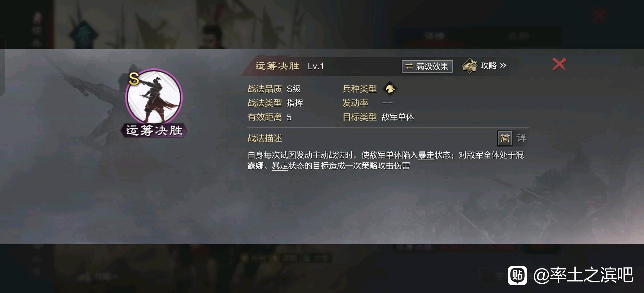Toggle the 满级效果 max-level effect button
The width and height of the screenshot is (644, 293).
427,66
